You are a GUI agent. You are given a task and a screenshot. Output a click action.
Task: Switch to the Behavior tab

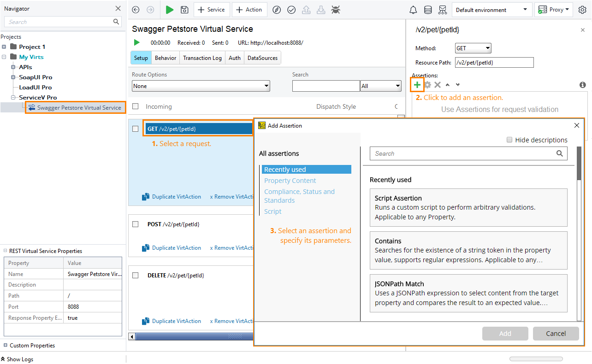[166, 58]
